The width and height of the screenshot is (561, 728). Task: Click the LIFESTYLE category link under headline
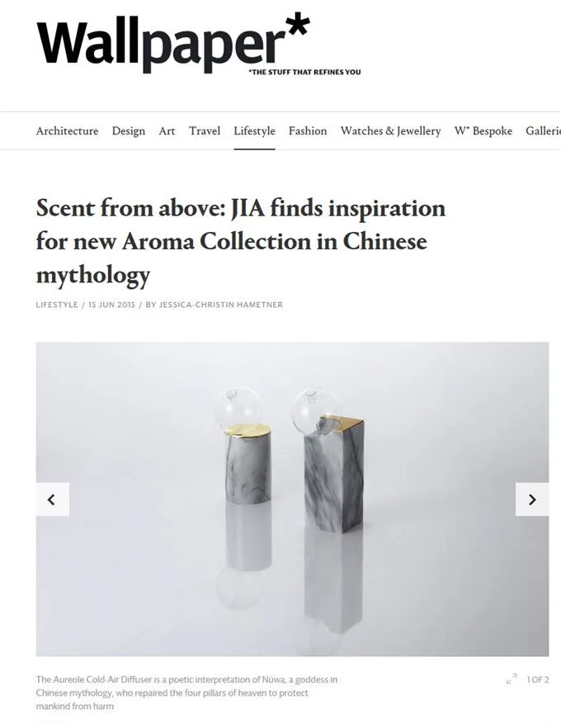click(57, 305)
